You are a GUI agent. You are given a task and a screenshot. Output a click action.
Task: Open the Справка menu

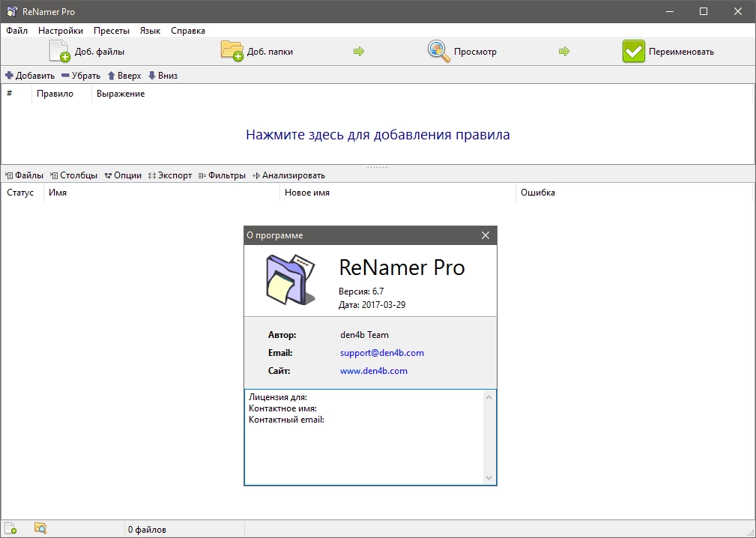pyautogui.click(x=188, y=31)
